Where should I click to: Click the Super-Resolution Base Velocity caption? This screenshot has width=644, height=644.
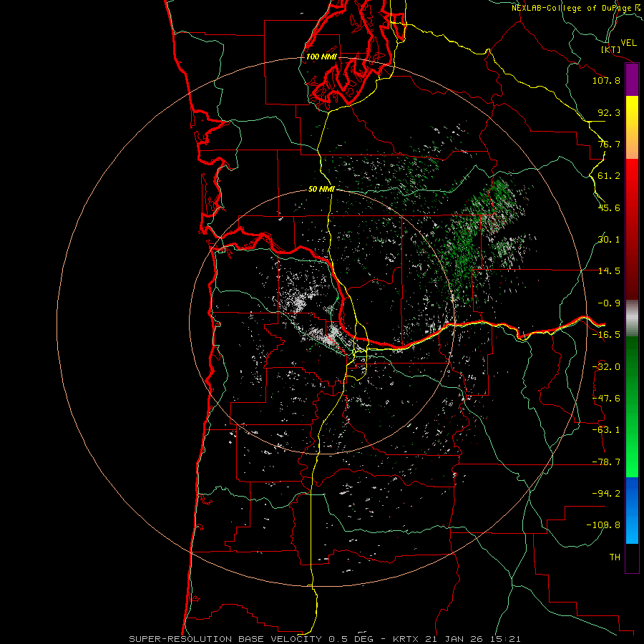click(325, 639)
